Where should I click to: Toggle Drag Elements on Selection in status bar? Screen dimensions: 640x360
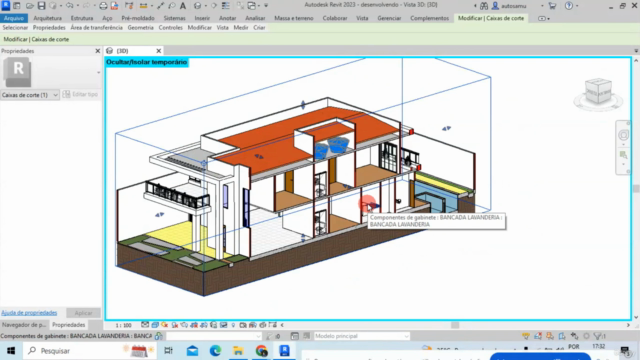[574, 336]
